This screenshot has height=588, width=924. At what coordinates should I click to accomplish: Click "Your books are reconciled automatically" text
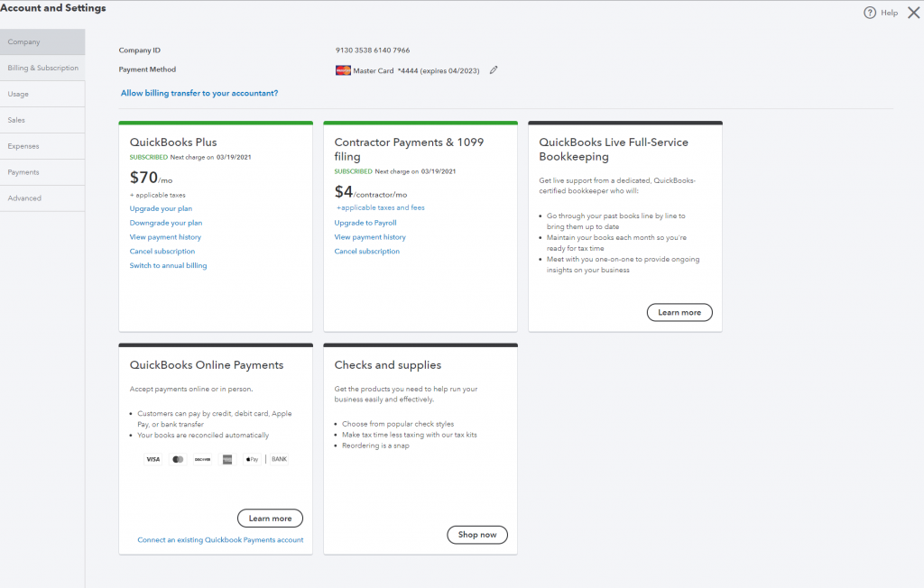pos(203,435)
